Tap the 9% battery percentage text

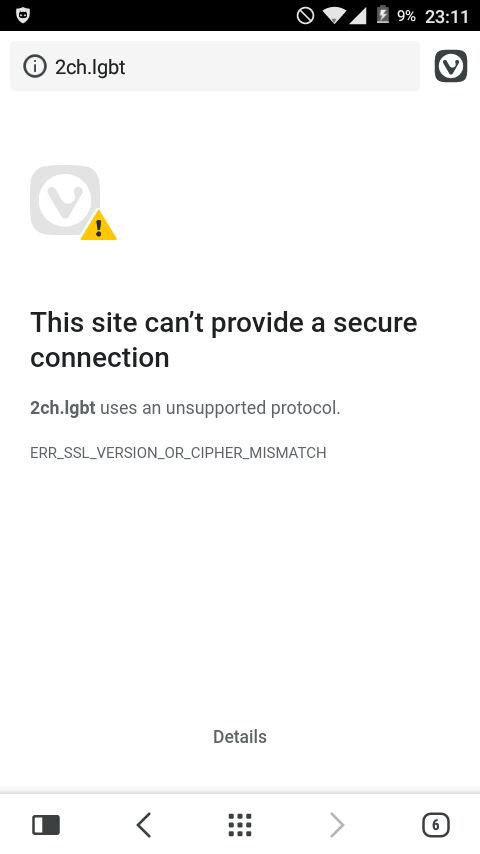tap(406, 16)
